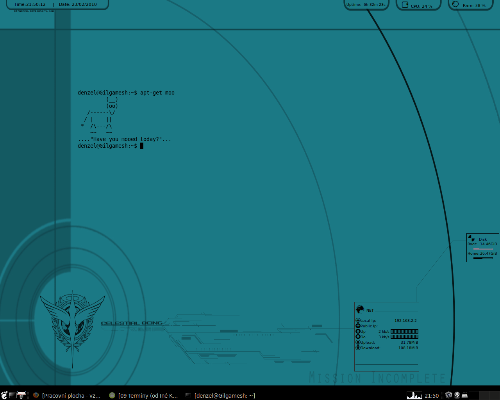This screenshot has width=500, height=400.
Task: Click the CPU usage widget at the top
Action: pos(418,5)
